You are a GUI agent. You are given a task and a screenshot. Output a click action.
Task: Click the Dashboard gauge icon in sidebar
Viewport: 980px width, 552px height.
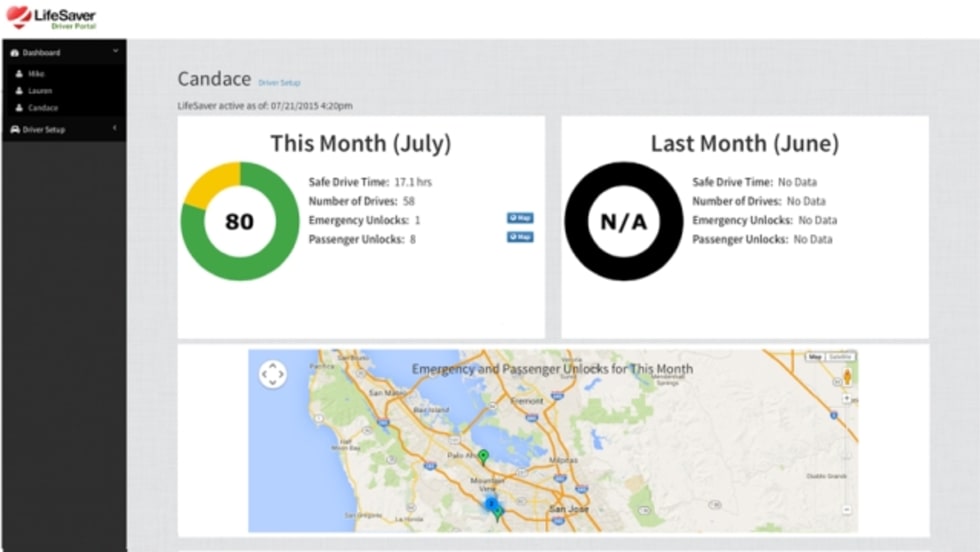[x=14, y=52]
